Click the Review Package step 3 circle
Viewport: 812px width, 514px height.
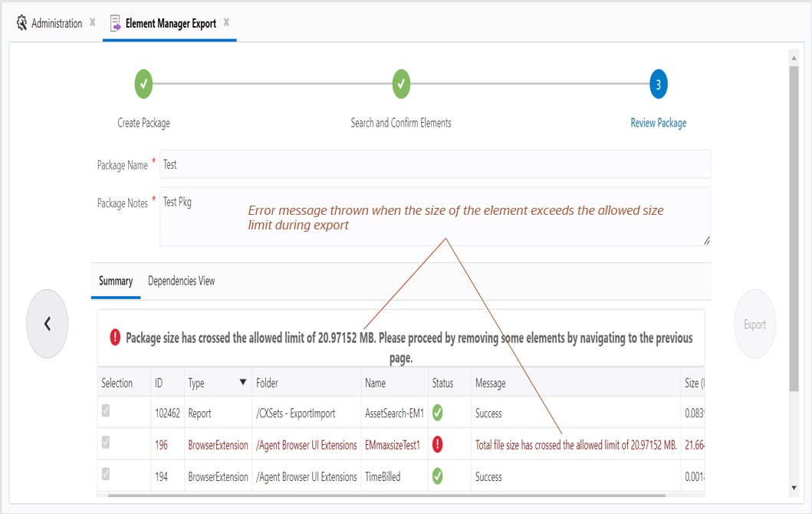click(658, 84)
